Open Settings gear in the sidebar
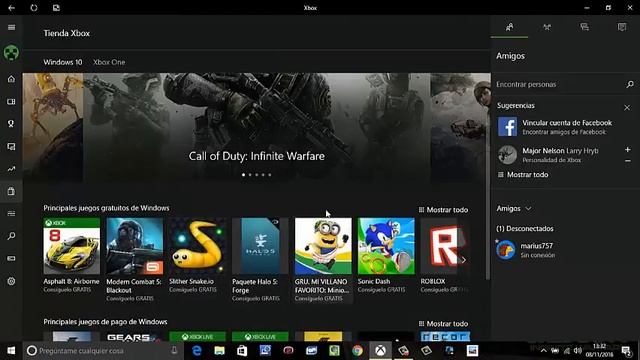Screen dimensions: 640x360 coord(11,281)
